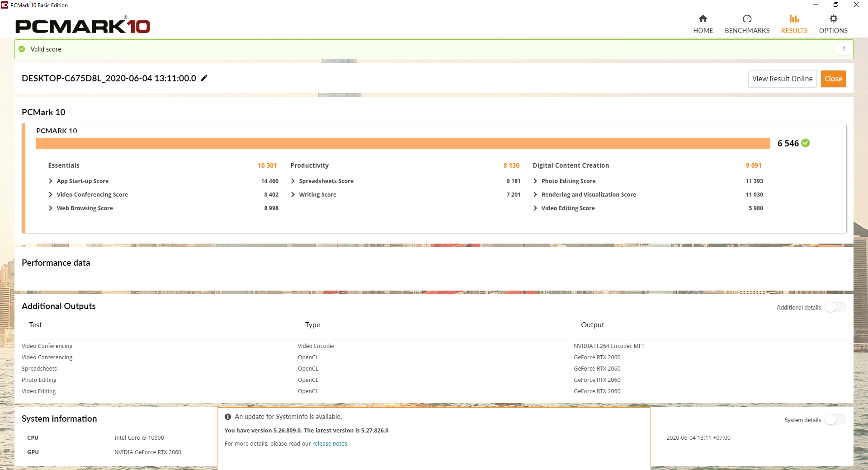Expand the Photo Editing Score row
Viewport: 868px width, 470px height.
535,181
